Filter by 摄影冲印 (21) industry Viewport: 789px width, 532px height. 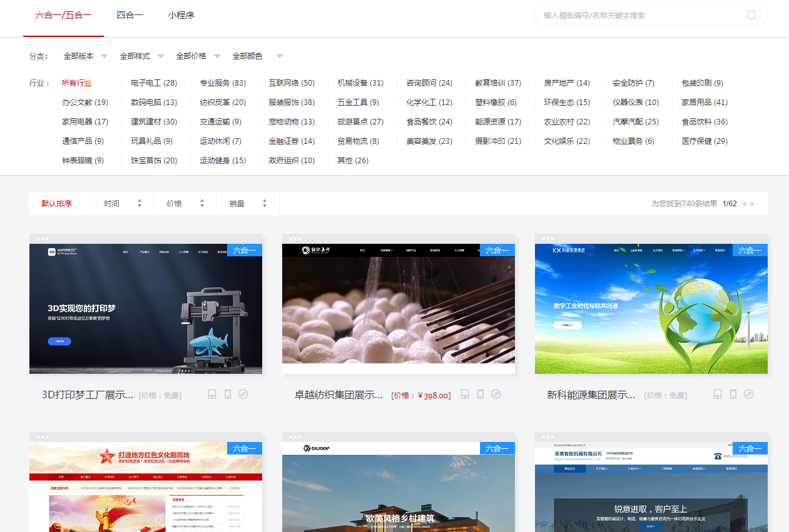[x=498, y=141]
